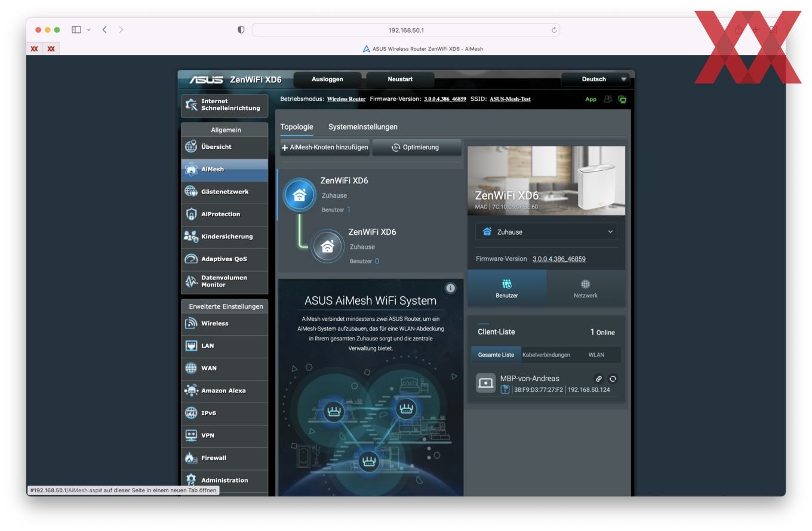Click the first pinned XX tab
This screenshot has width=812, height=531.
35,49
